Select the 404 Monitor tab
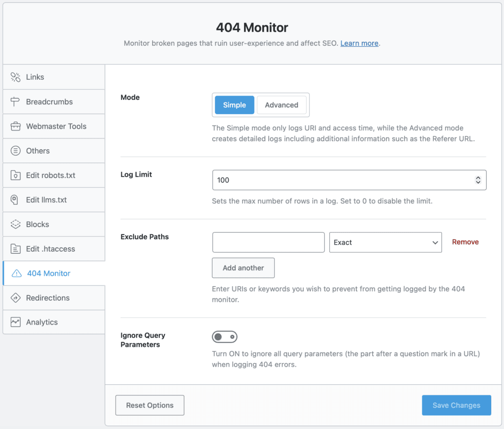 tap(54, 273)
